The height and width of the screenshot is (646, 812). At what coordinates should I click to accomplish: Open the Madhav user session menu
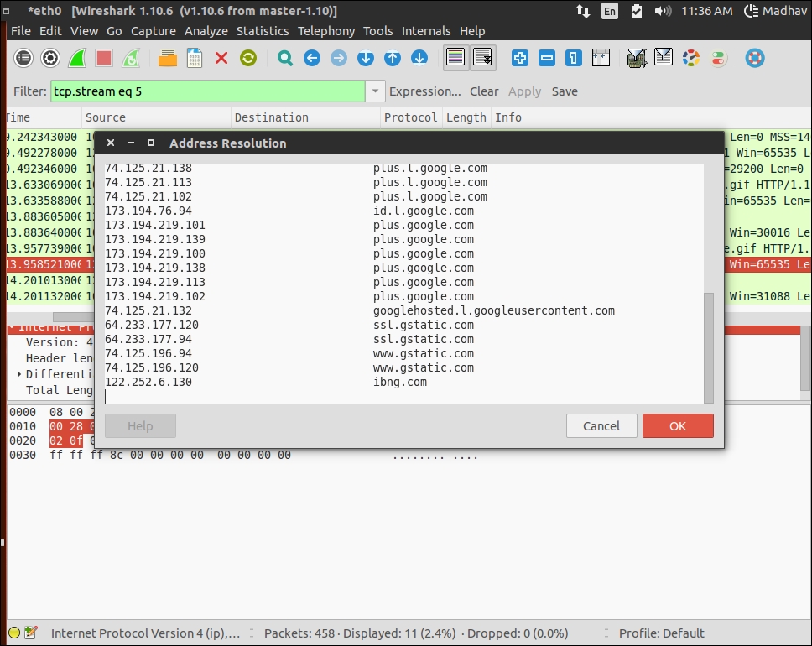pos(775,11)
